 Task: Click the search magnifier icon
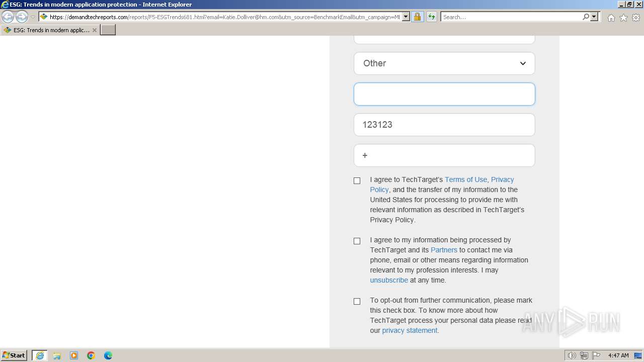[586, 17]
